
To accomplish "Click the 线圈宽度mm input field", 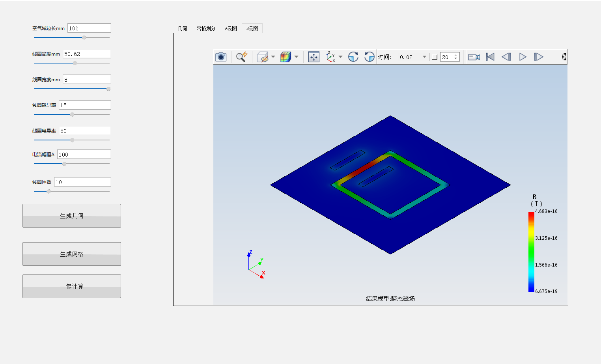I will tap(87, 79).
